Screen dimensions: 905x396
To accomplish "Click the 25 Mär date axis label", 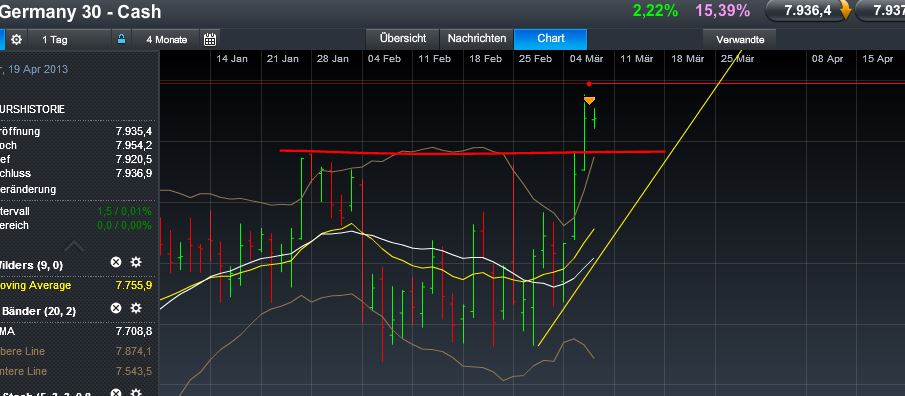I will (x=738, y=59).
